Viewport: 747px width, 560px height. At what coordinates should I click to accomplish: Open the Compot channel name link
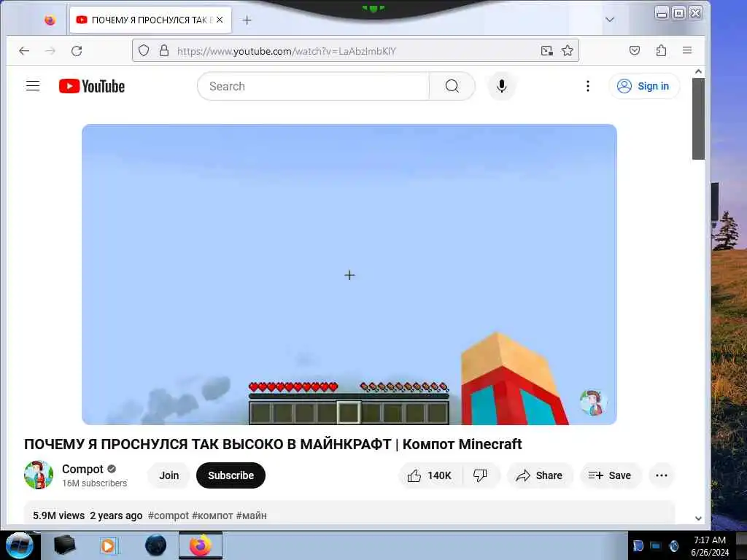(x=82, y=469)
